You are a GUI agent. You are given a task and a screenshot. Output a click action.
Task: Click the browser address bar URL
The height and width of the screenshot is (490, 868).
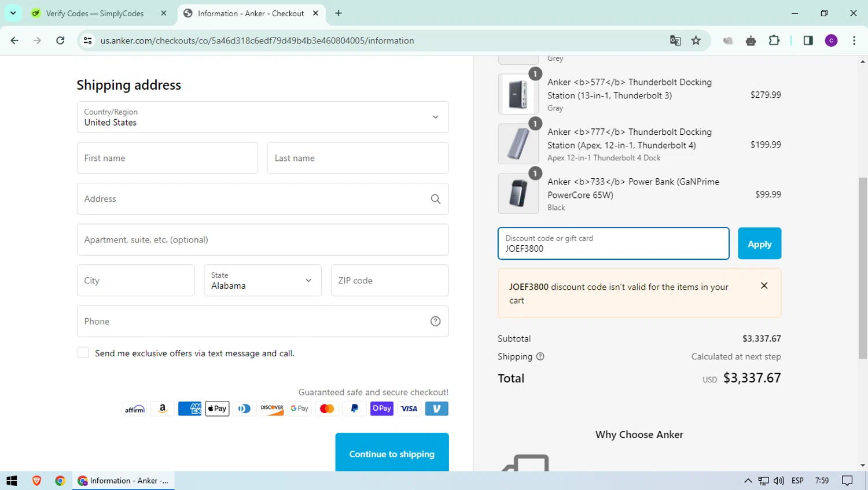pos(257,40)
